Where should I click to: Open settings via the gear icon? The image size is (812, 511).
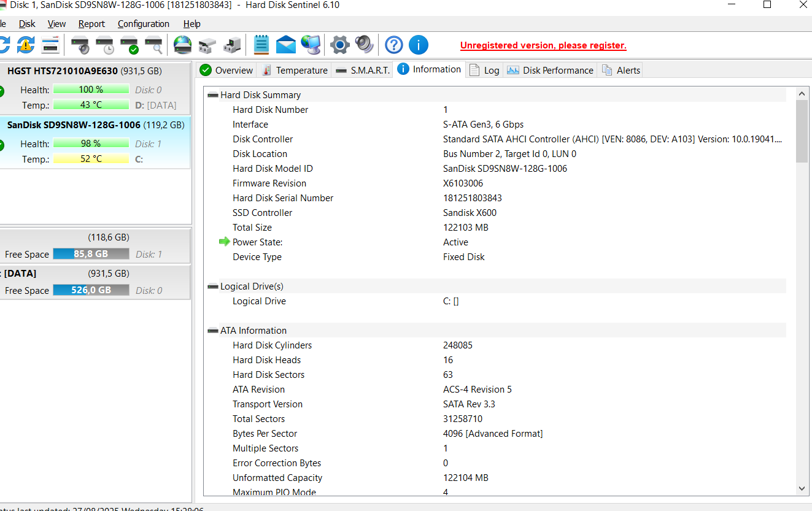click(339, 45)
